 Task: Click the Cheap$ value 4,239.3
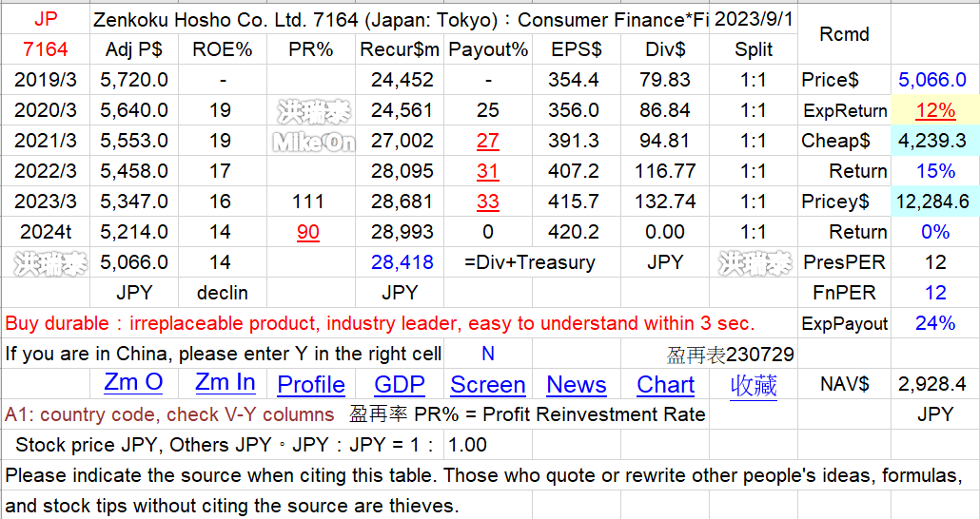[x=932, y=141]
